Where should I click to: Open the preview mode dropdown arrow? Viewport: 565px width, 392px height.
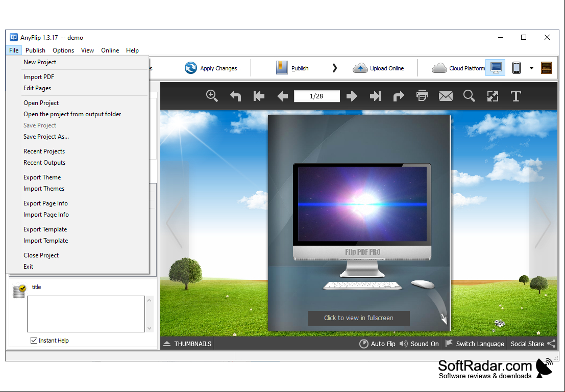(x=531, y=68)
